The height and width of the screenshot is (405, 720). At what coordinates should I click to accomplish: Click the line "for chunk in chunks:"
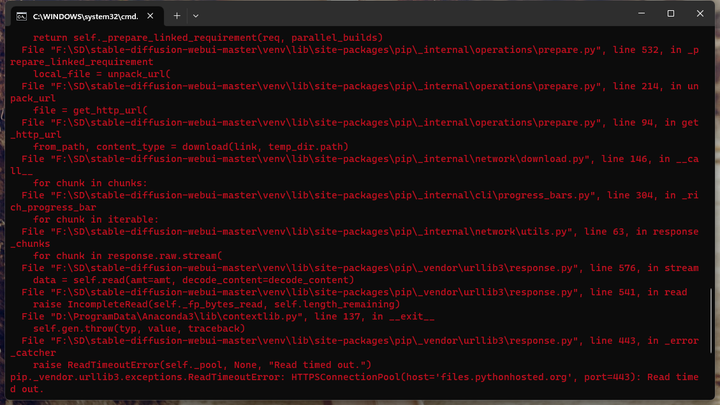point(90,183)
